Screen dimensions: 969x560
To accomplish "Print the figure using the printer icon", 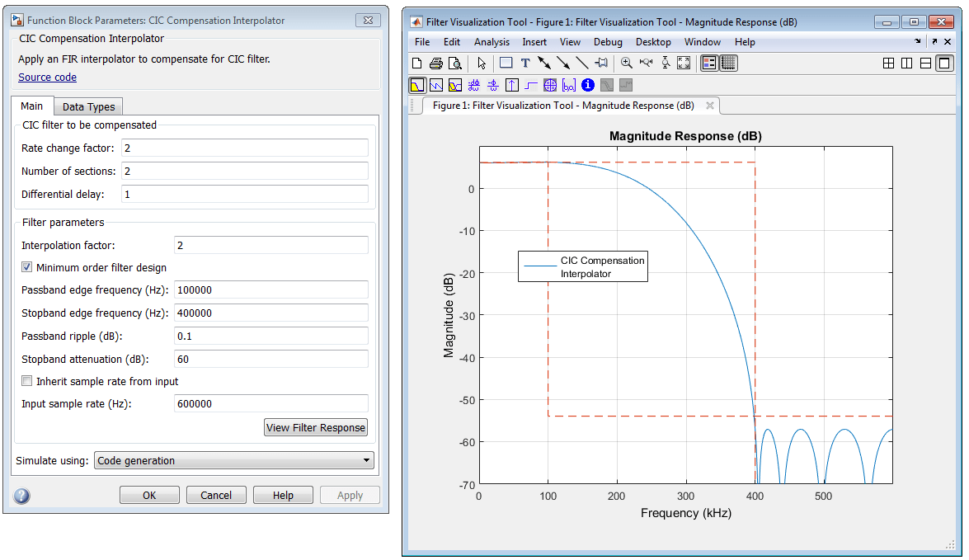I will click(x=435, y=63).
